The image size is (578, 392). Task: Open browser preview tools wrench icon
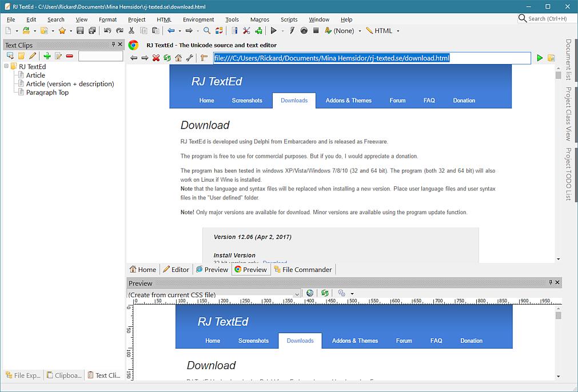click(189, 58)
